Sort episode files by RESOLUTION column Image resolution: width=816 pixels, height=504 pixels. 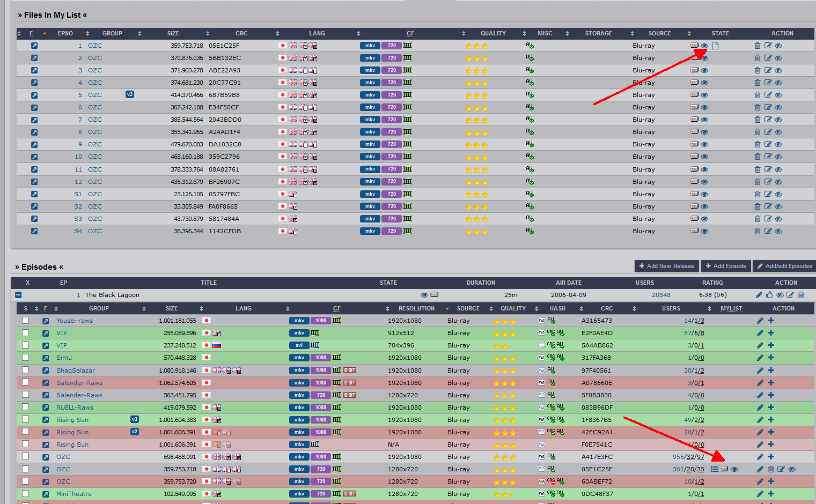coord(416,308)
